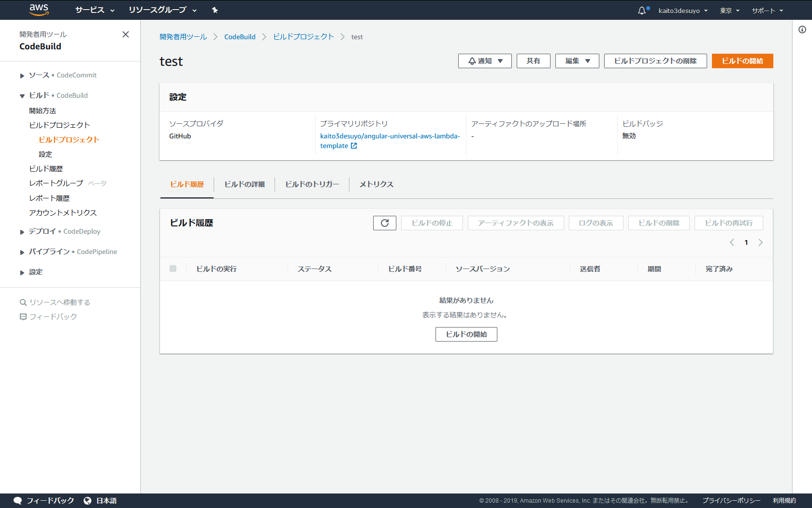
Task: Open 設定 under ビルドプロジェクト in sidebar
Action: [x=45, y=154]
